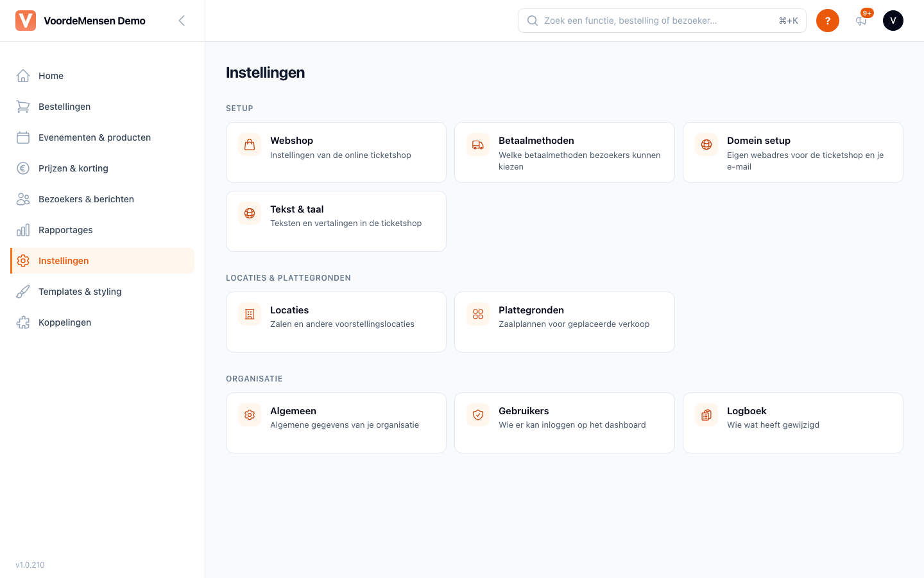This screenshot has width=924, height=578.
Task: Click the puzzle piece icon beside Koppelingen
Action: click(23, 322)
